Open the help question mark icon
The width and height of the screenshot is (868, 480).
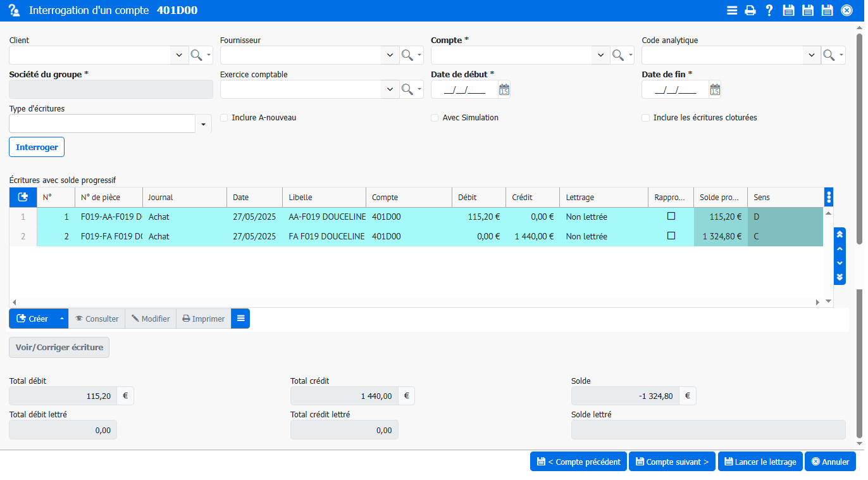coord(769,10)
